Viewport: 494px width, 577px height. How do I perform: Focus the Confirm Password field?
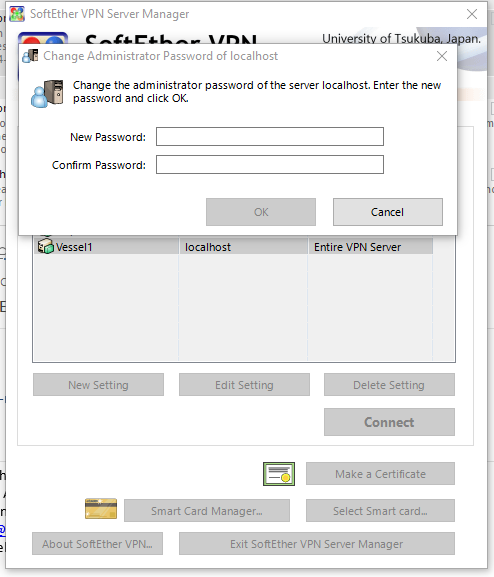(x=270, y=164)
